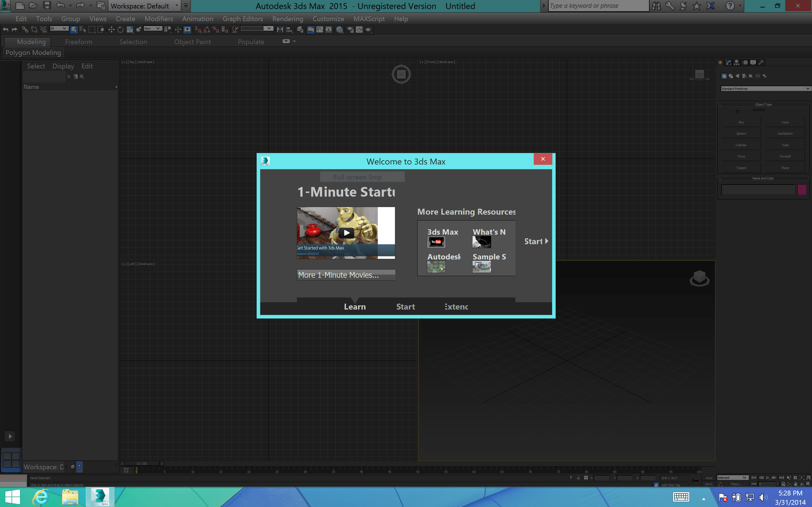Click the Mirror tool icon
The image size is (812, 507).
click(x=280, y=30)
